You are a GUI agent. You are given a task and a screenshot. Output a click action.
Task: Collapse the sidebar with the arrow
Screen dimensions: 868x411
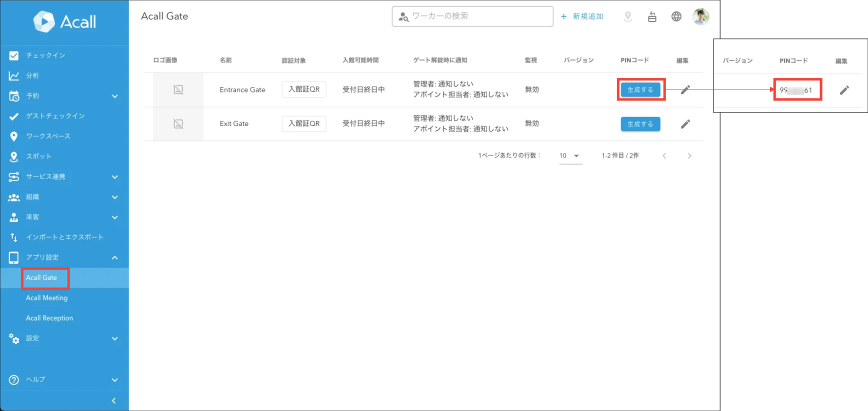point(114,400)
